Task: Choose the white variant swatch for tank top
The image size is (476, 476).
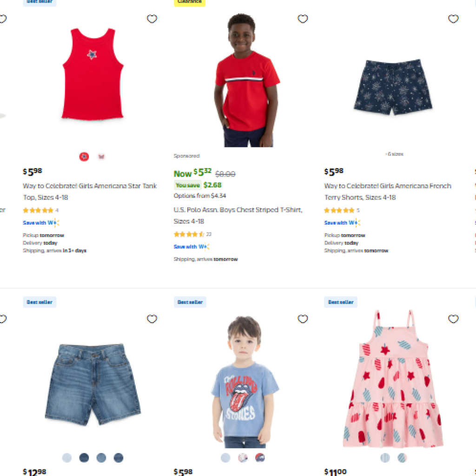Action: (x=101, y=157)
